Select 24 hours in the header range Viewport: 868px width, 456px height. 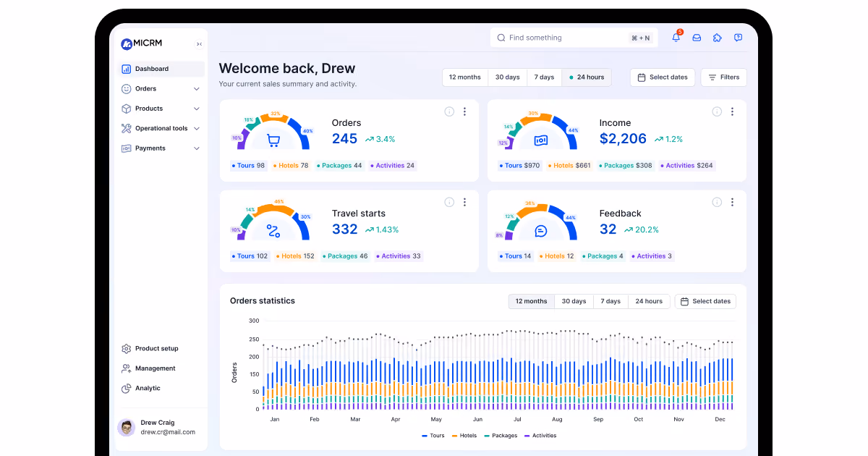pos(587,77)
